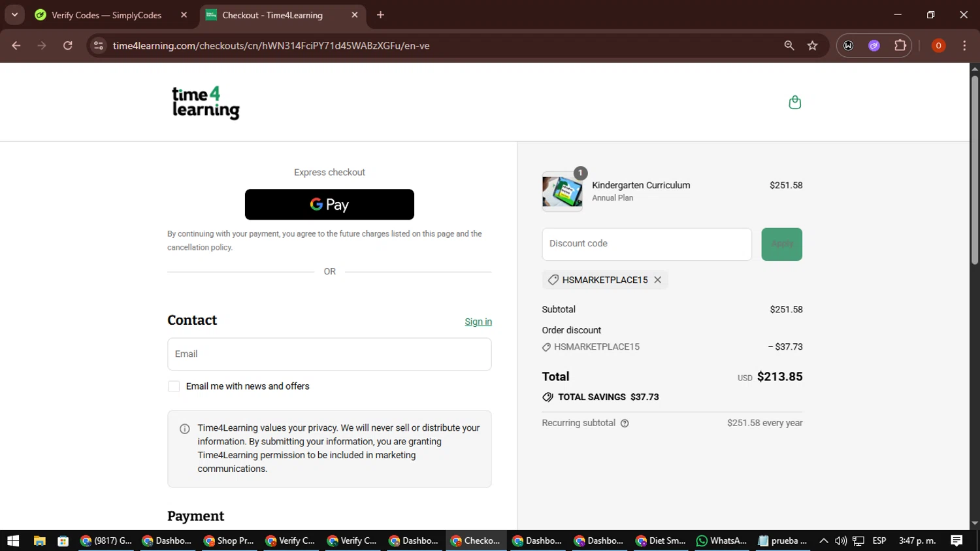
Task: Select the Checkout - Time4Learning tab
Action: (x=272, y=15)
